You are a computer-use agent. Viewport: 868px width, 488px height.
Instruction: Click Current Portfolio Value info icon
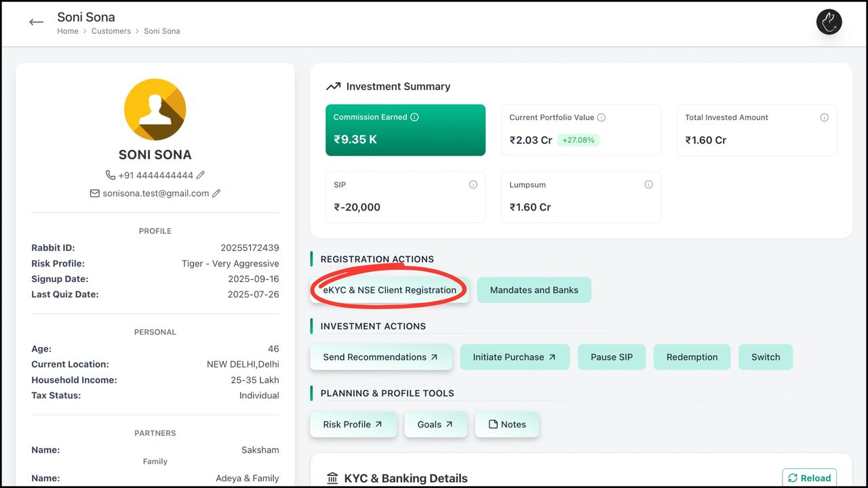pos(601,117)
